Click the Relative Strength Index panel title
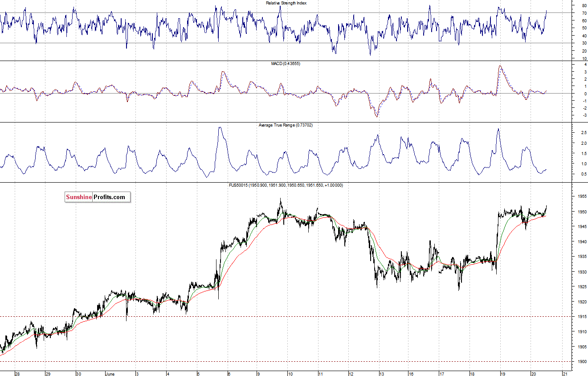The width and height of the screenshot is (588, 376). point(286,3)
